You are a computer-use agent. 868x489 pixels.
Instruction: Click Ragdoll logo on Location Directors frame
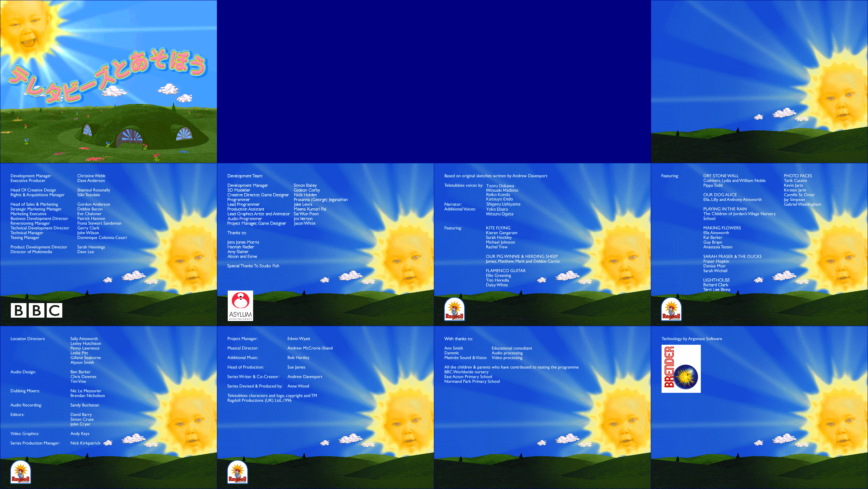tap(20, 472)
